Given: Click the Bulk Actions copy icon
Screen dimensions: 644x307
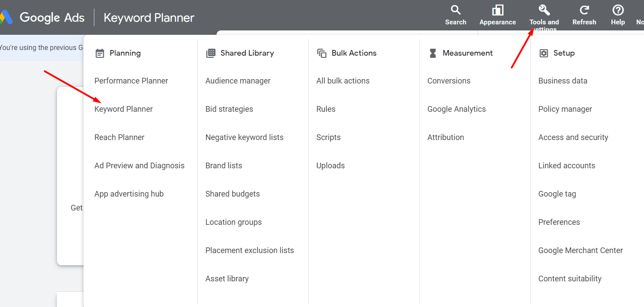Looking at the screenshot, I should tap(322, 53).
